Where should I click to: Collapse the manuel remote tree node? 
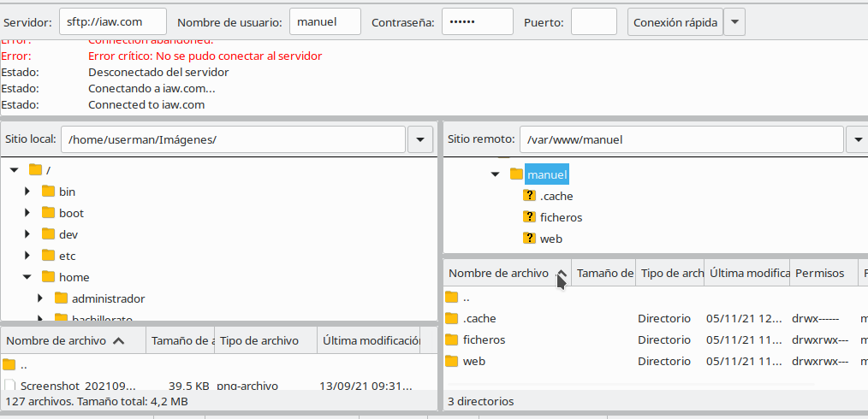(x=495, y=174)
